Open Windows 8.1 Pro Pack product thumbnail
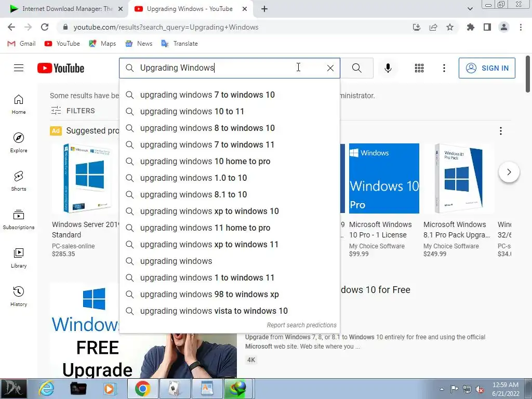 (x=458, y=179)
